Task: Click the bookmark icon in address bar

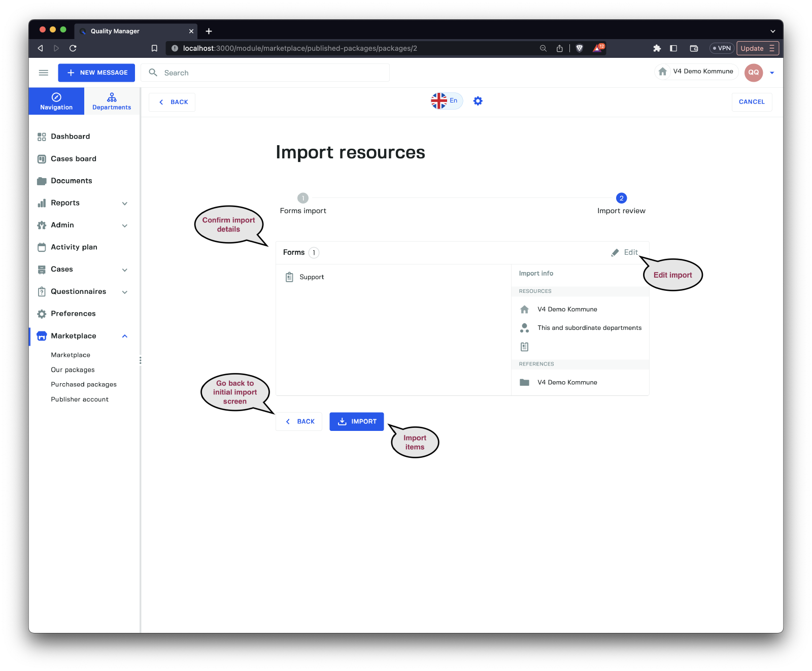Action: (x=154, y=48)
